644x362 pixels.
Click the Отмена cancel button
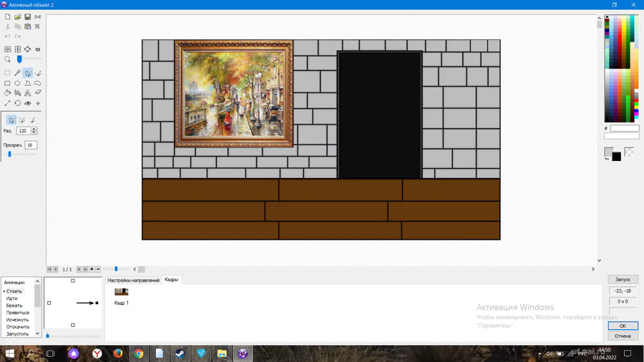tap(623, 336)
